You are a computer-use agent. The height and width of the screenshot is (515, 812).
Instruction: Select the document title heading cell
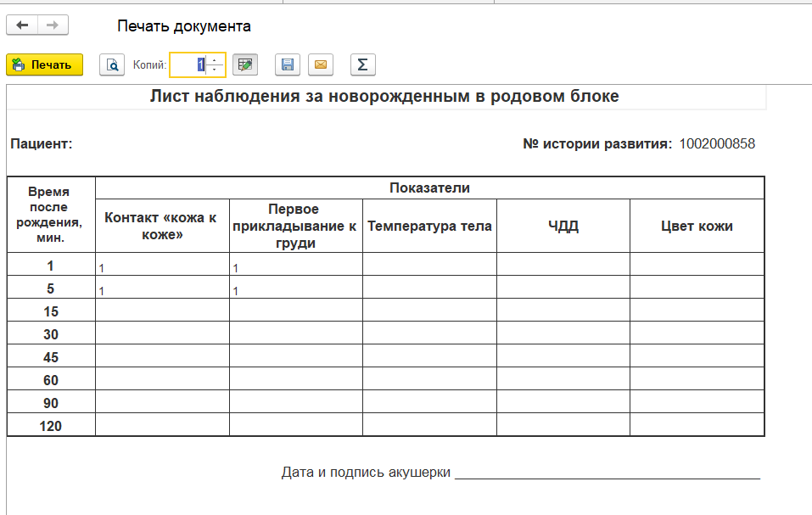(384, 97)
